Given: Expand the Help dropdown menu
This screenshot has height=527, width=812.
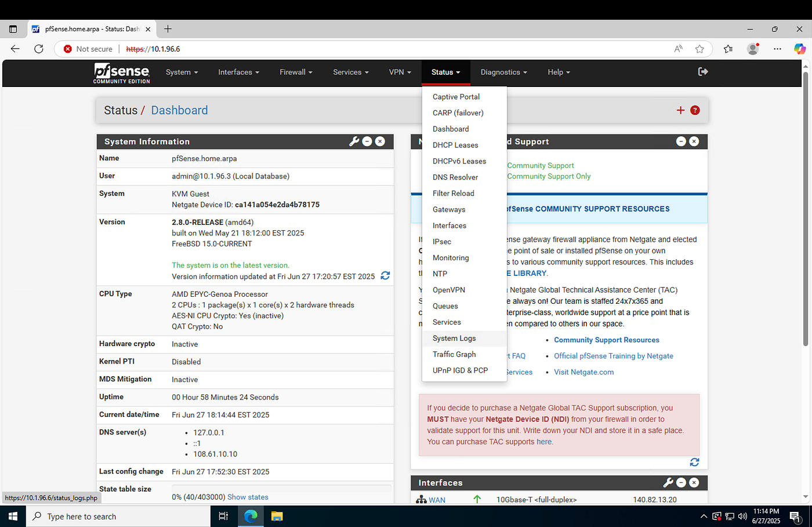Looking at the screenshot, I should [x=559, y=72].
